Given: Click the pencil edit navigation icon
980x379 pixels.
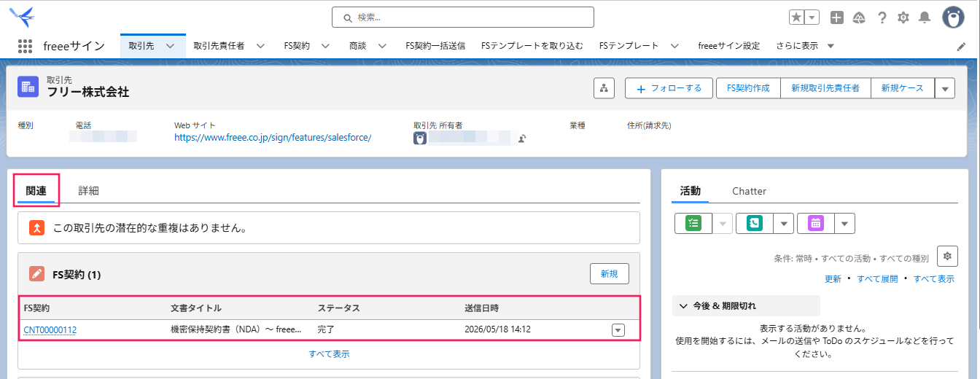Looking at the screenshot, I should click(961, 47).
